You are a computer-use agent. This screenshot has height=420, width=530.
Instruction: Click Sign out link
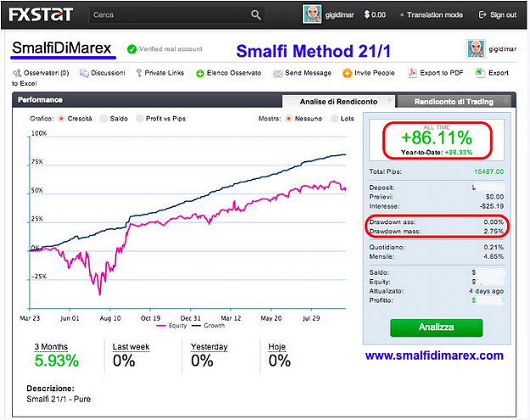pyautogui.click(x=504, y=15)
